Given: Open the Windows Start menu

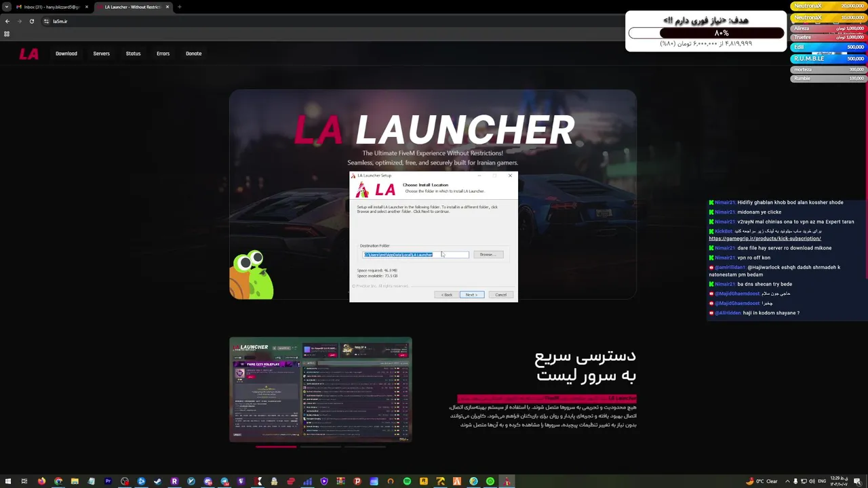Looking at the screenshot, I should (7, 481).
